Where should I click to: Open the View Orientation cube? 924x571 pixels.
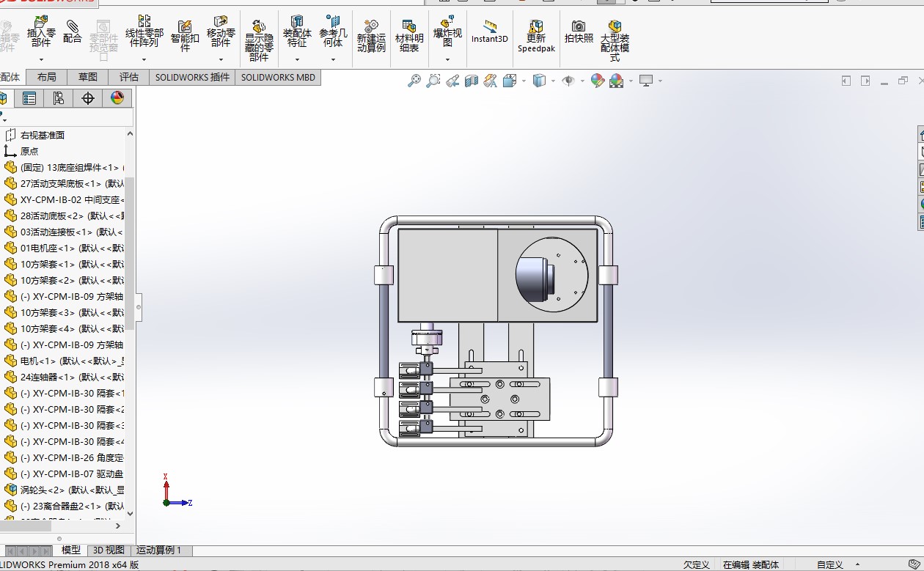click(x=510, y=81)
